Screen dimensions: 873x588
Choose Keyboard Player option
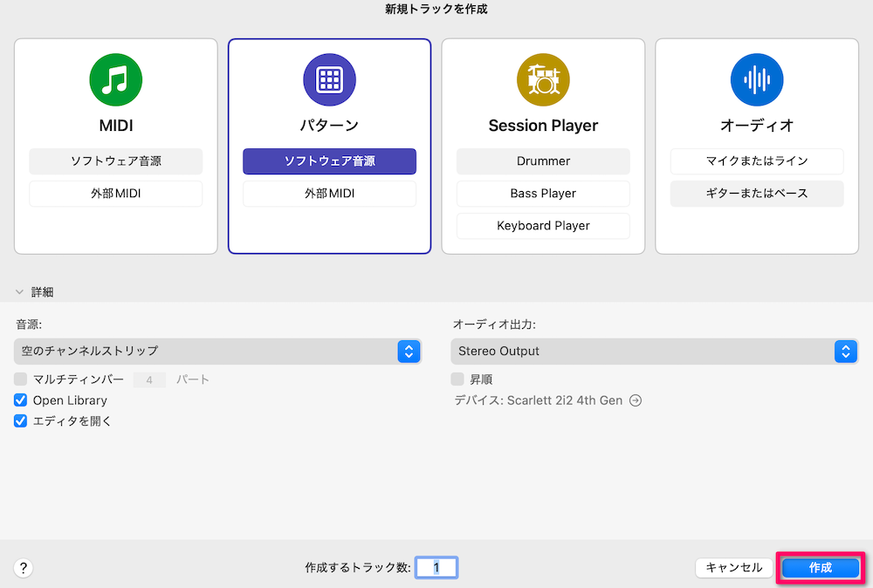(543, 225)
